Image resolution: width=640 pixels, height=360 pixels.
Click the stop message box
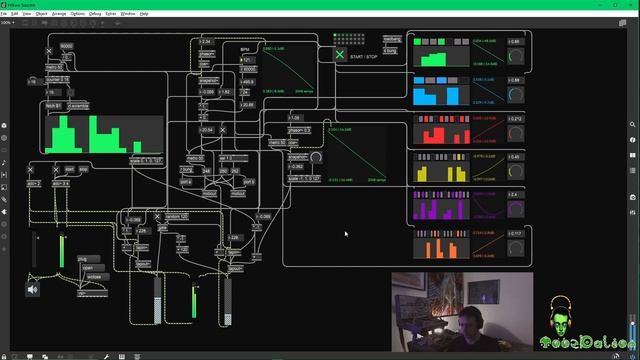83,169
